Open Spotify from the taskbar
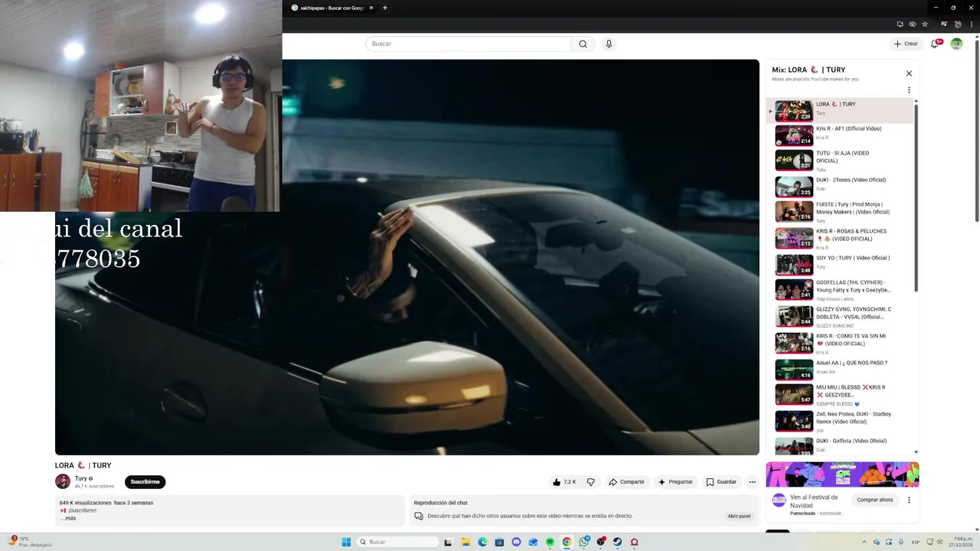The image size is (980, 551). pos(550,542)
